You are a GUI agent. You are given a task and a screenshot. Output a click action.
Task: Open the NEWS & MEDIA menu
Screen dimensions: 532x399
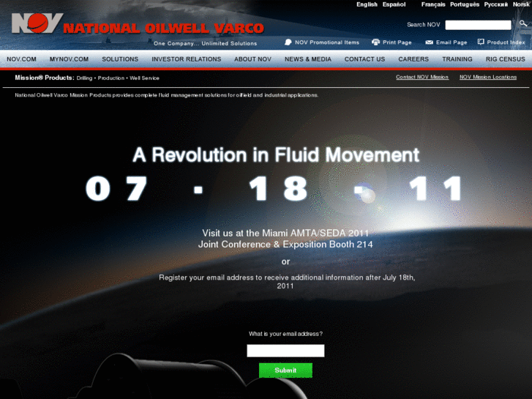pyautogui.click(x=308, y=59)
